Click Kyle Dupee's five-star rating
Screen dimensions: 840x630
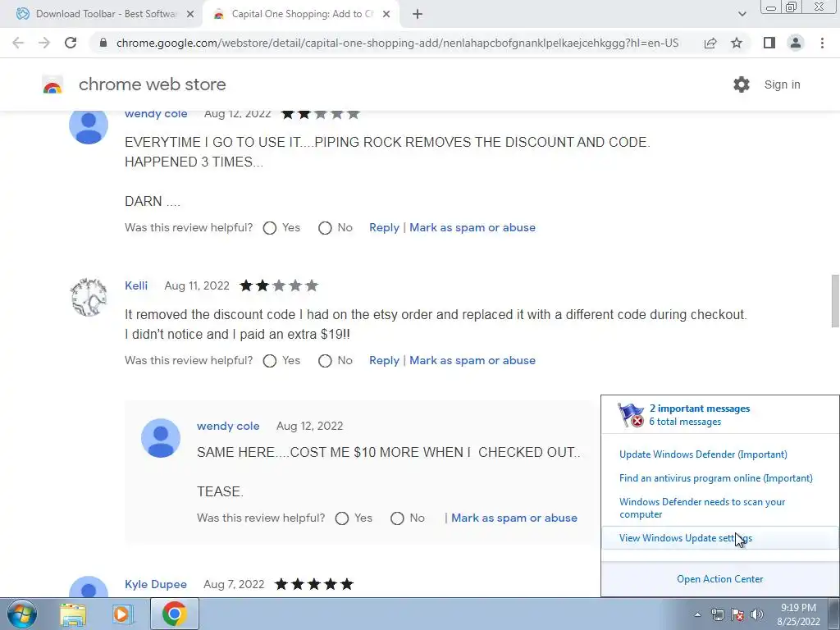coord(314,584)
